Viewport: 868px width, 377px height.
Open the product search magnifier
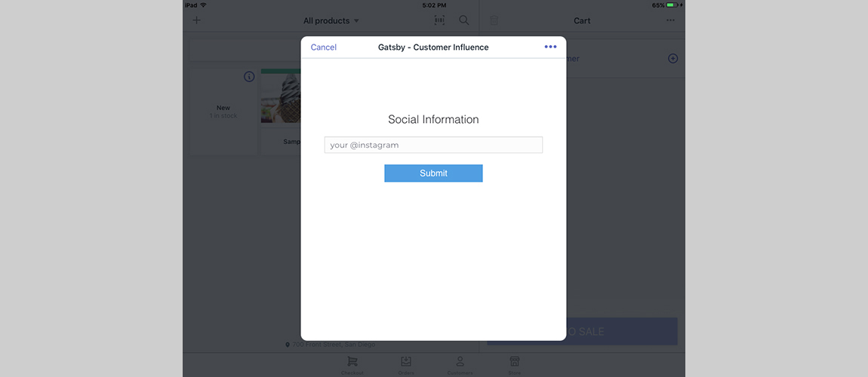click(464, 20)
